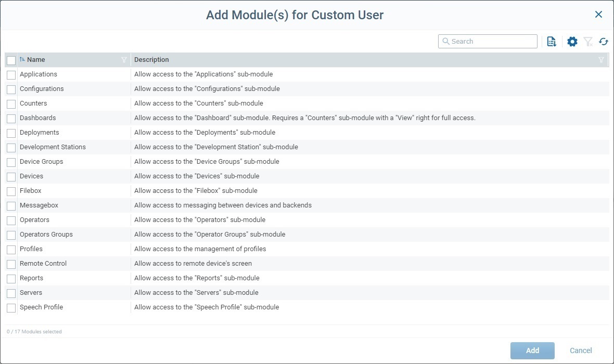Check the Applications module checkbox

point(11,74)
